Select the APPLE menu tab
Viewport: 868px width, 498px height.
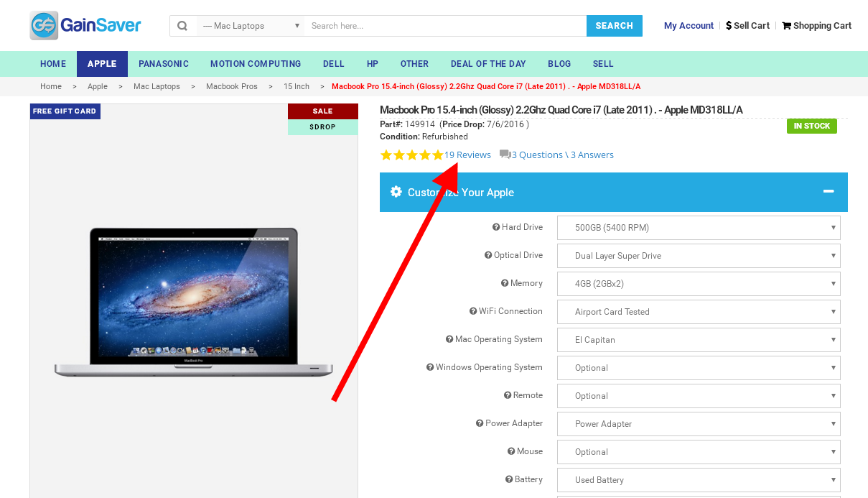point(102,64)
